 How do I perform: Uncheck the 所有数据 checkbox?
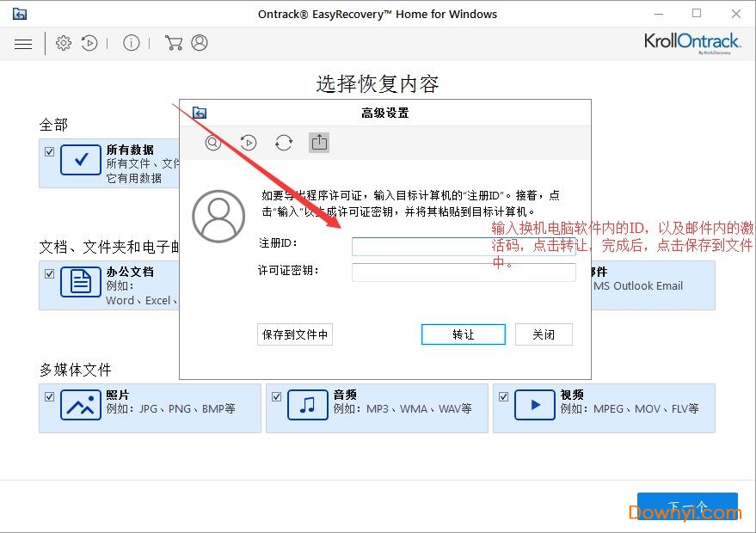[x=47, y=150]
